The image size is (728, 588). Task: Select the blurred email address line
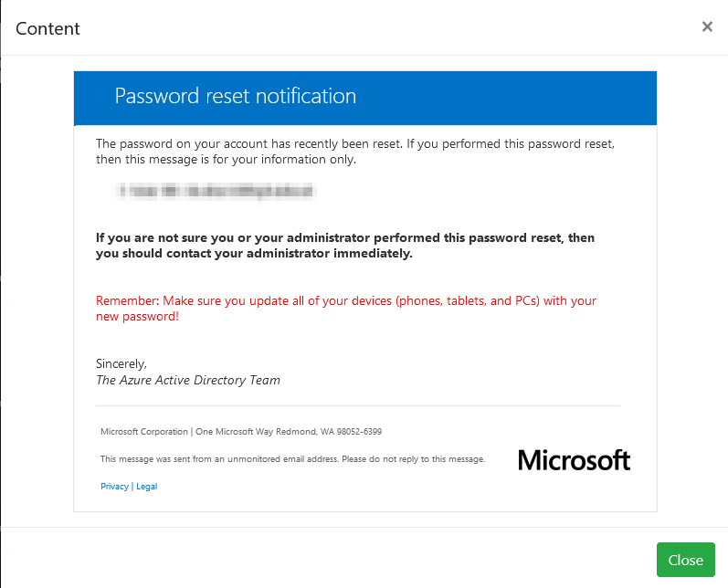tap(216, 191)
